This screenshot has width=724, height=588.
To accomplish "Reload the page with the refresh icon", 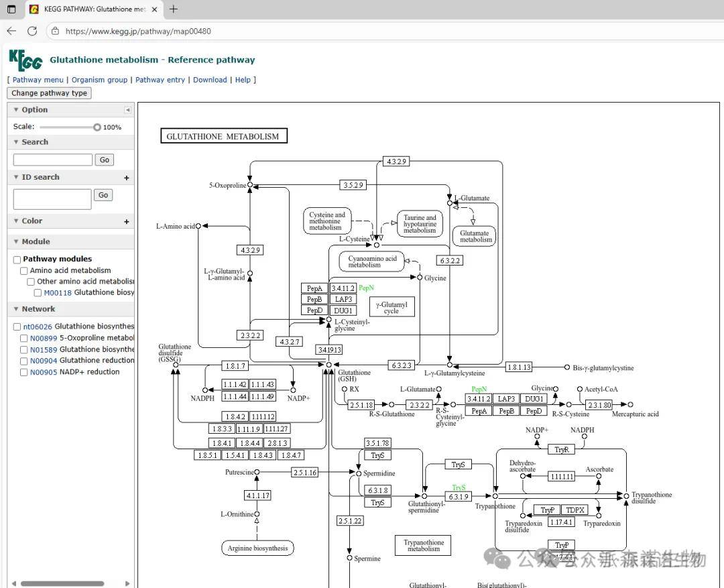I will click(32, 31).
